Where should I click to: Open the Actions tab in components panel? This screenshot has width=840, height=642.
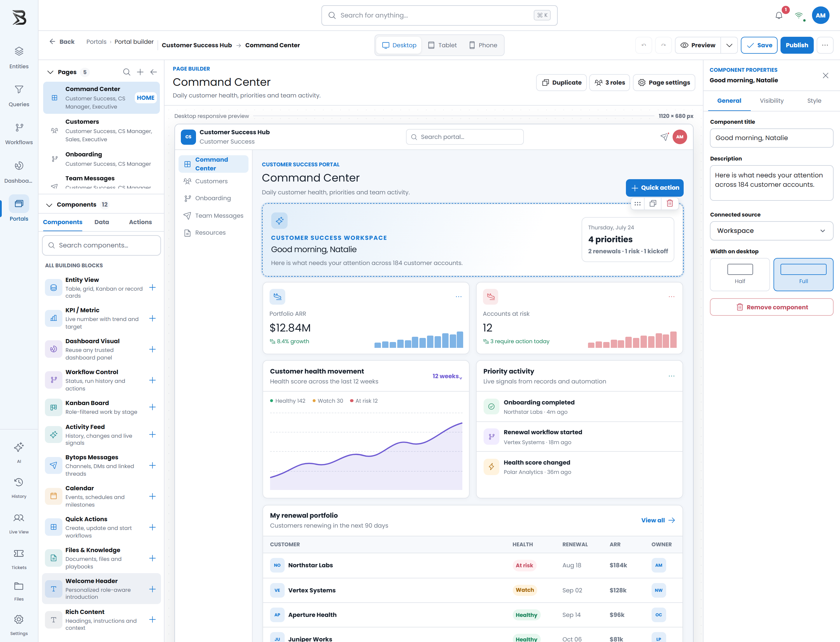tap(140, 222)
